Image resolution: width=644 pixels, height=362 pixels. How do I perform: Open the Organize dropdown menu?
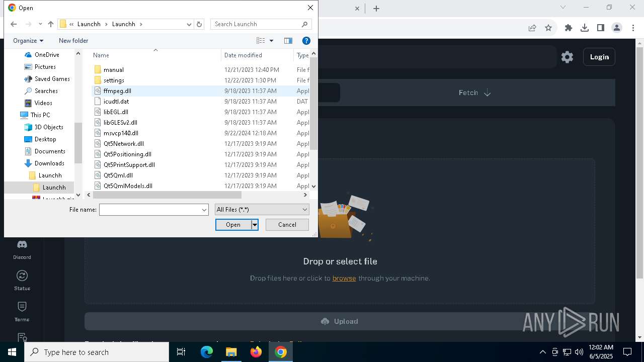pos(28,41)
